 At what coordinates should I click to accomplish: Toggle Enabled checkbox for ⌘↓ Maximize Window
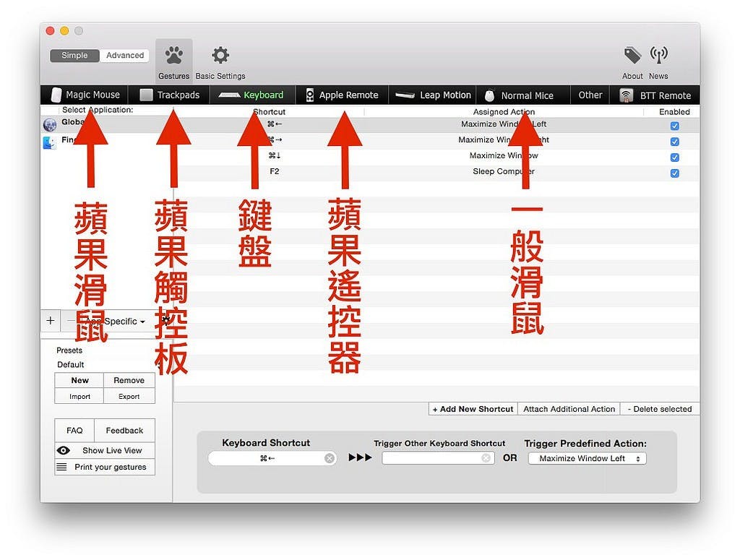click(x=675, y=157)
